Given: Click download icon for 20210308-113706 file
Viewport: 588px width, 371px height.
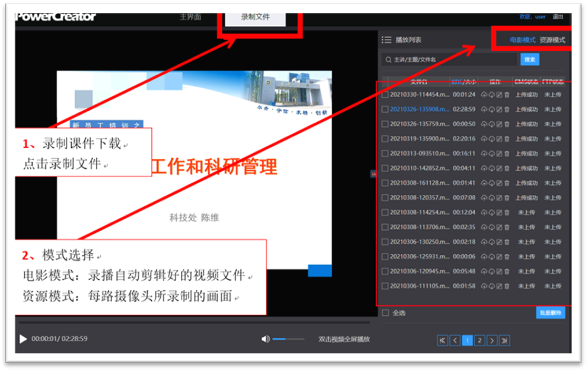Looking at the screenshot, I should [491, 227].
